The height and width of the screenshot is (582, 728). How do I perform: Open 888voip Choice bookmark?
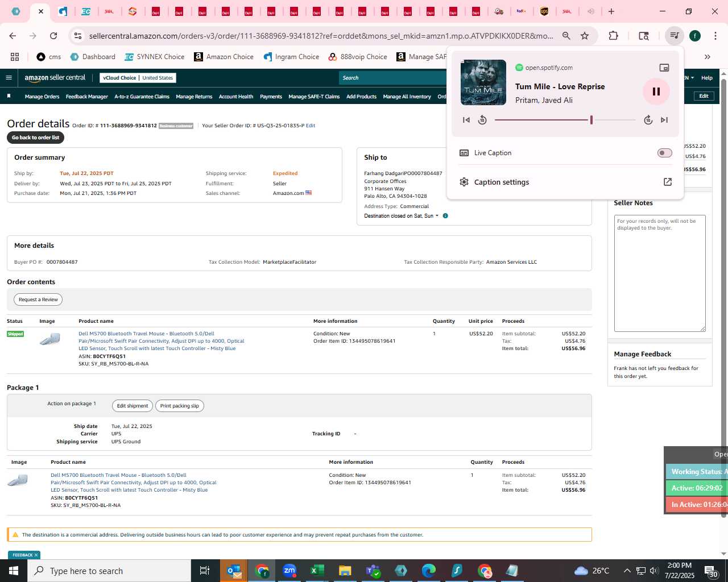coord(358,57)
